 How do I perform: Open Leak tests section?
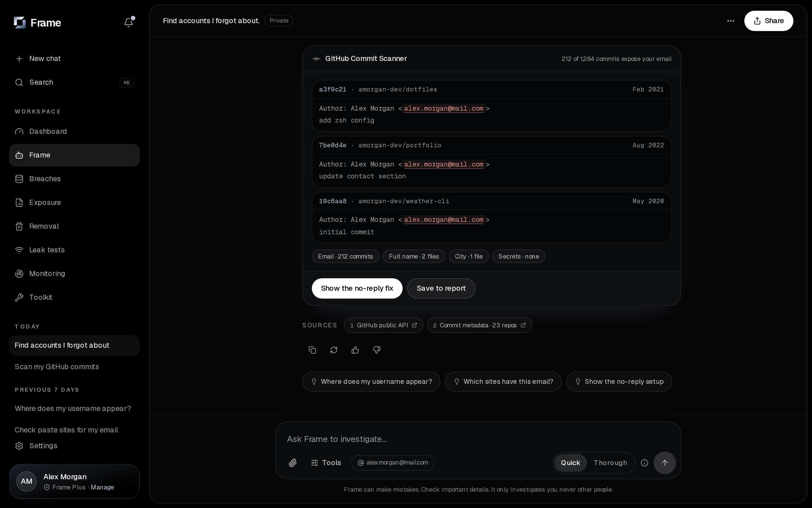pos(74,250)
